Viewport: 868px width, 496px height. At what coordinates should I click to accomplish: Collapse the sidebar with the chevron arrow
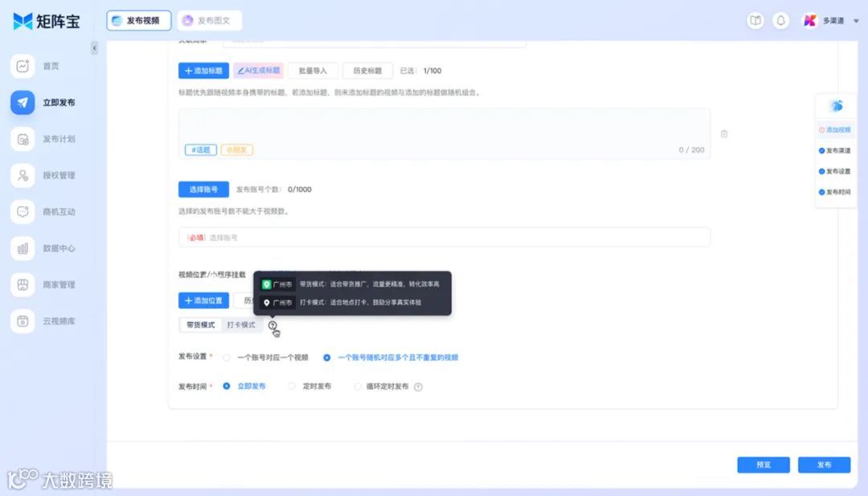(94, 47)
